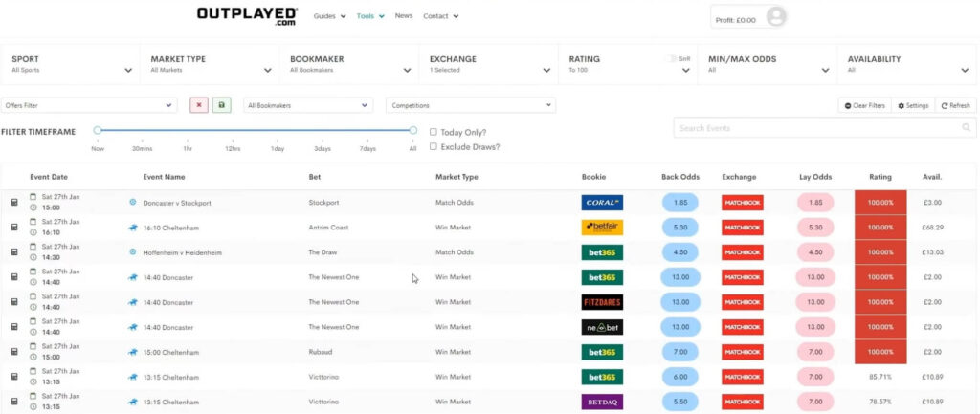The image size is (980, 414).
Task: Click the Refresh button
Action: (956, 105)
